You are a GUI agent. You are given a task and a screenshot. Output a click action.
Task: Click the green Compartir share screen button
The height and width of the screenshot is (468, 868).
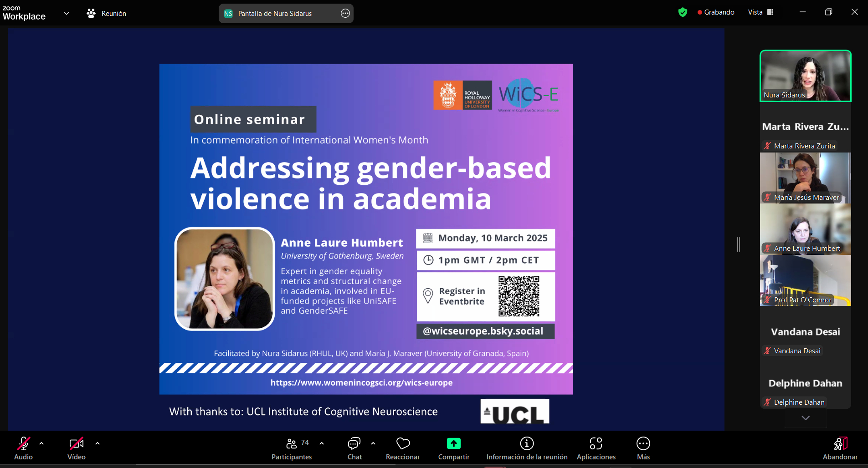(453, 448)
